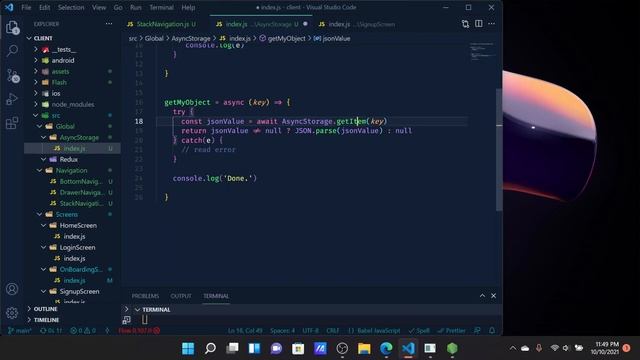Image resolution: width=640 pixels, height=360 pixels.
Task: Switch to the OUTPUT panel tab
Action: [181, 296]
